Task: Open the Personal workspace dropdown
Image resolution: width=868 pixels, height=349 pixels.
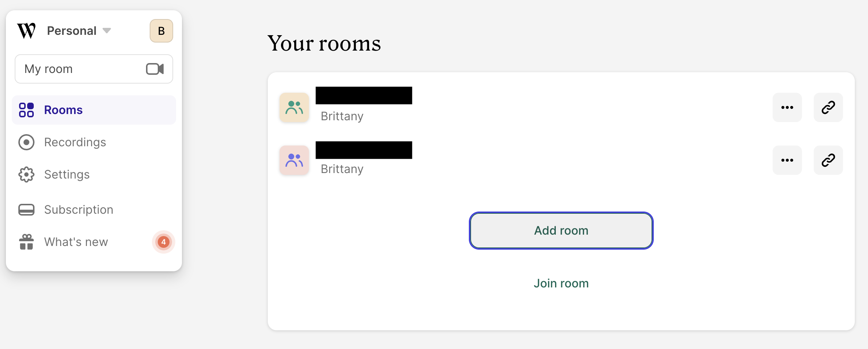Action: point(79,31)
